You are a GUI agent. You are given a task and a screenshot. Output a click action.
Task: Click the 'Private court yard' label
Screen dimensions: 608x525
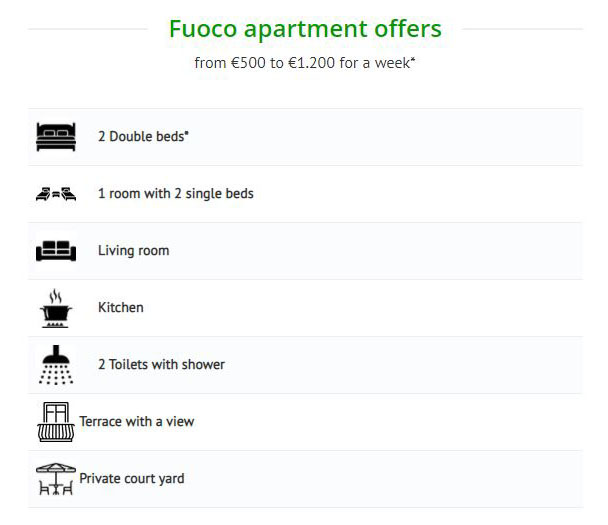pyautogui.click(x=132, y=478)
